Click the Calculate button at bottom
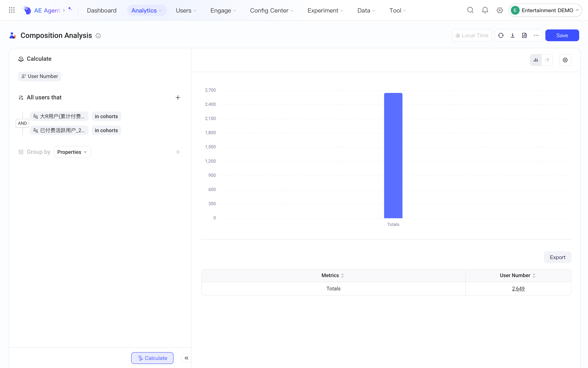Screen dimensions: 588x368 (152, 358)
